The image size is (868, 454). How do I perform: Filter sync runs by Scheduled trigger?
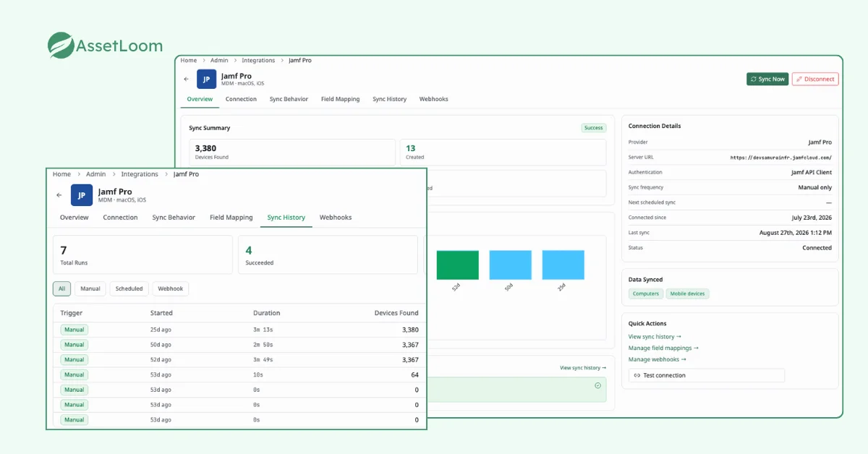click(x=129, y=288)
